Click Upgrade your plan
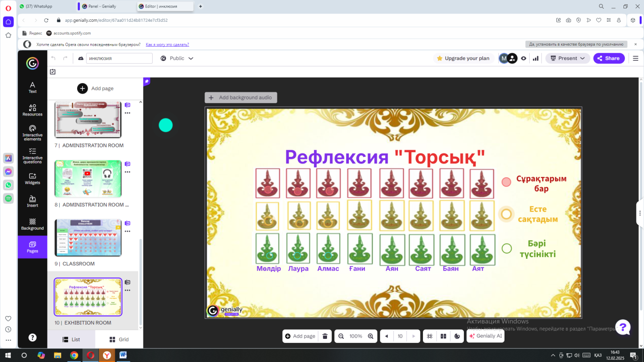Screen dimensions: 644x362 (462, 58)
